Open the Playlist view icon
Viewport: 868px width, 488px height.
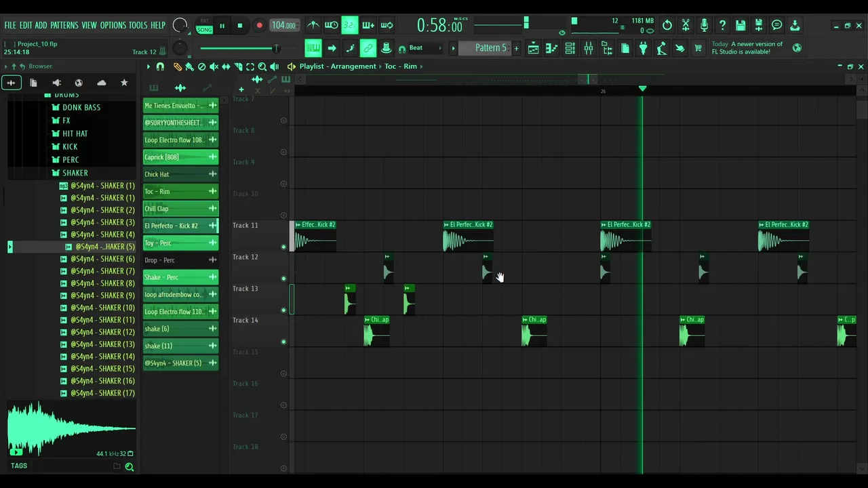(x=533, y=48)
